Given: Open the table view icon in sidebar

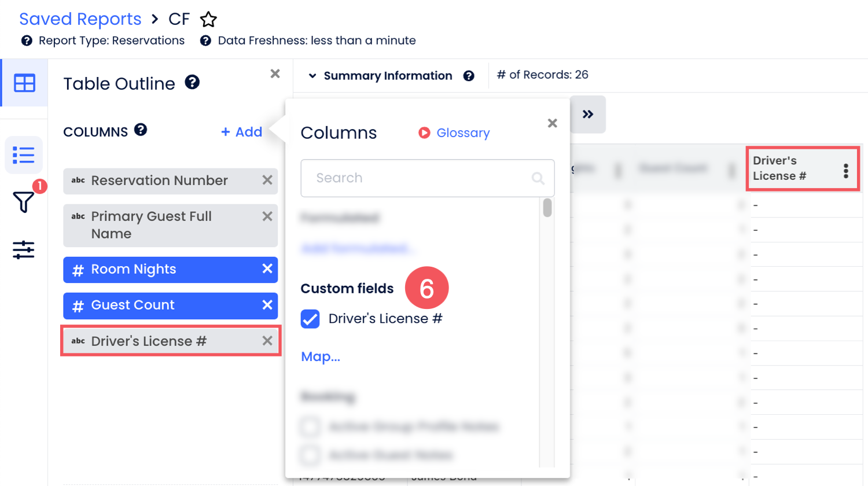Looking at the screenshot, I should click(x=24, y=83).
